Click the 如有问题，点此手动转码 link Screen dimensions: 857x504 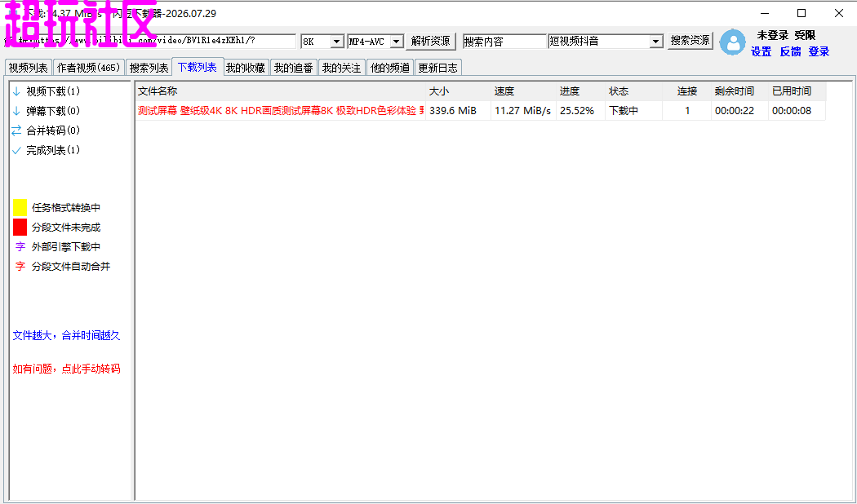(67, 369)
